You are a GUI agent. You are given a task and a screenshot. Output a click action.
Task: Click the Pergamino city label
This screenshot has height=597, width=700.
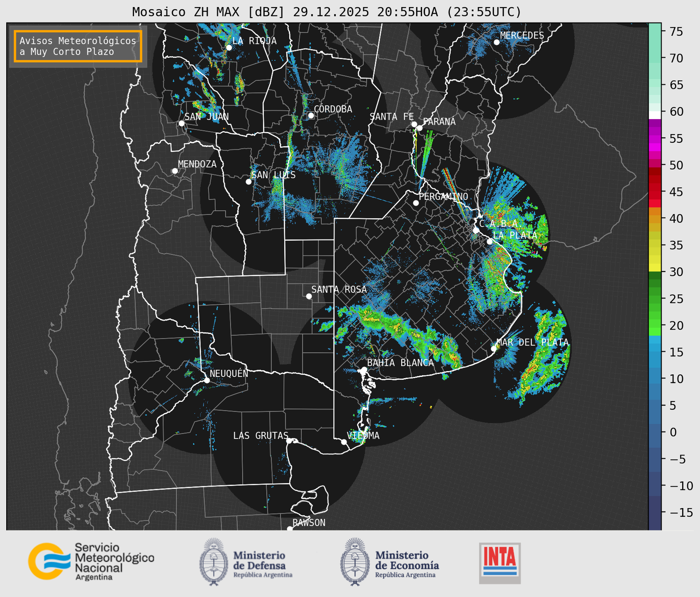tap(443, 196)
